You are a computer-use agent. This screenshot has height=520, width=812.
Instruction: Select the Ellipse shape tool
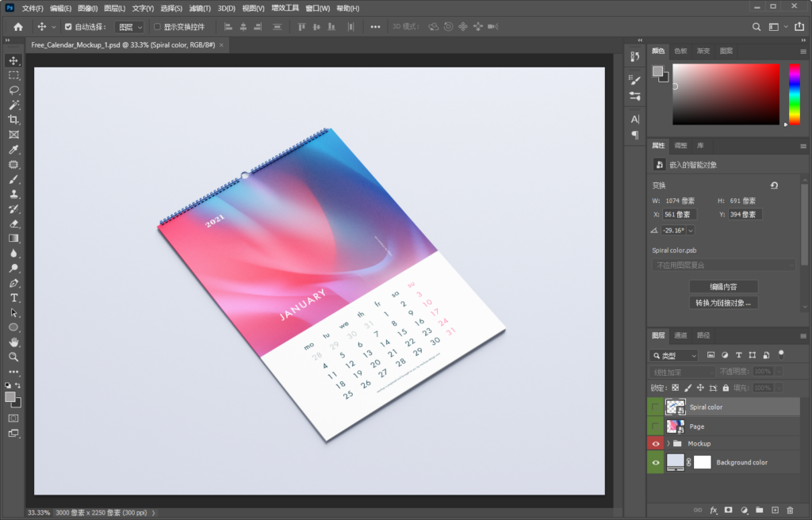[x=14, y=327]
